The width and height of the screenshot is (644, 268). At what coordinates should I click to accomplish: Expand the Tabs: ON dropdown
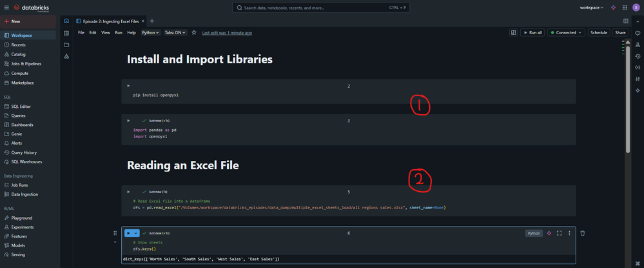(x=175, y=32)
